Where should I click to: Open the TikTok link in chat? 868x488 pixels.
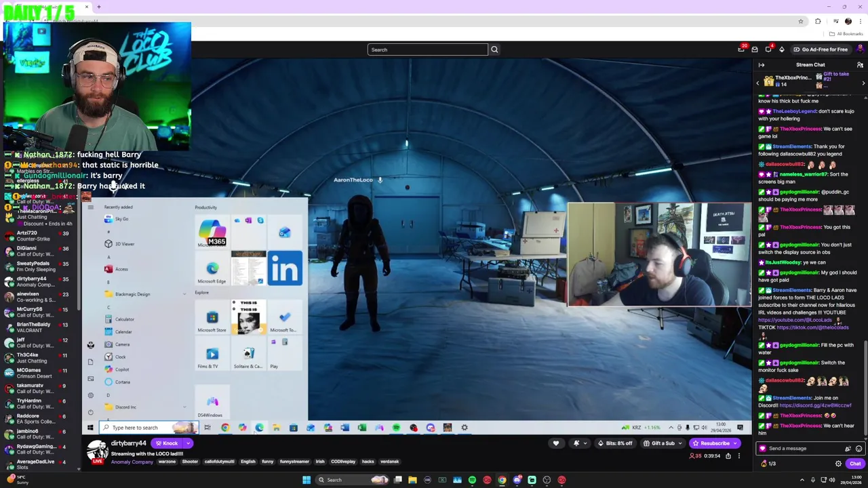[x=812, y=327]
